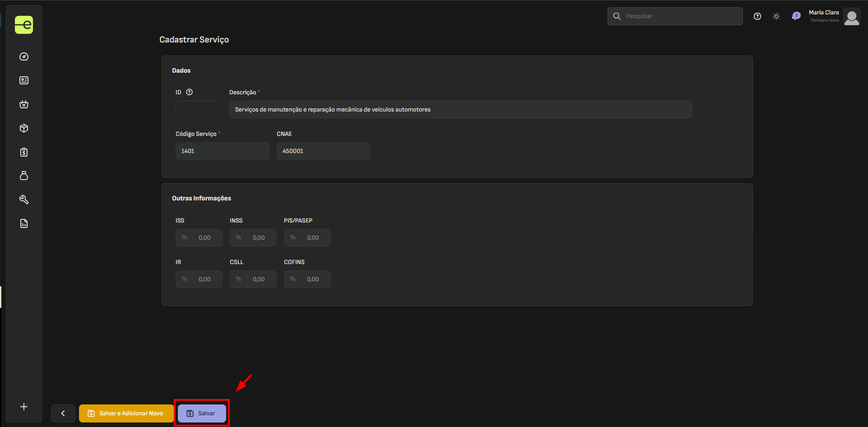868x427 pixels.
Task: Click the search magnifier icon
Action: pyautogui.click(x=617, y=16)
